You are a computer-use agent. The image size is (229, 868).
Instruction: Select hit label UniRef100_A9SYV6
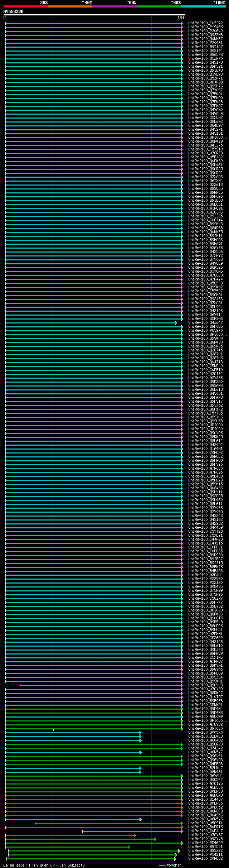pyautogui.click(x=205, y=839)
